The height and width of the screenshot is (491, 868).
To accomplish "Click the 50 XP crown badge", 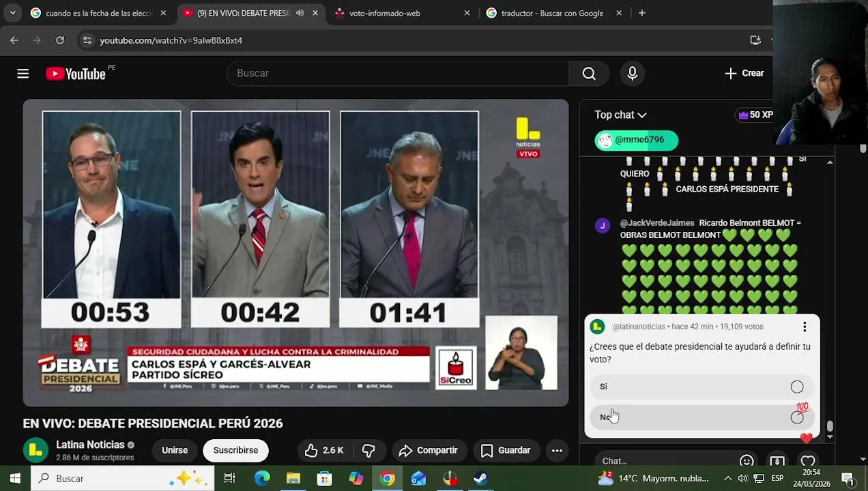I will [755, 115].
